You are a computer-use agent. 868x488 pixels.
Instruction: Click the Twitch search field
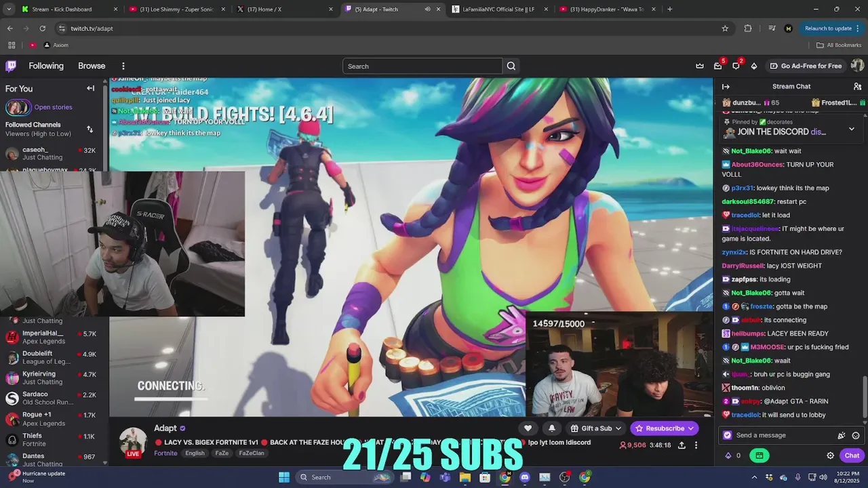pos(422,66)
